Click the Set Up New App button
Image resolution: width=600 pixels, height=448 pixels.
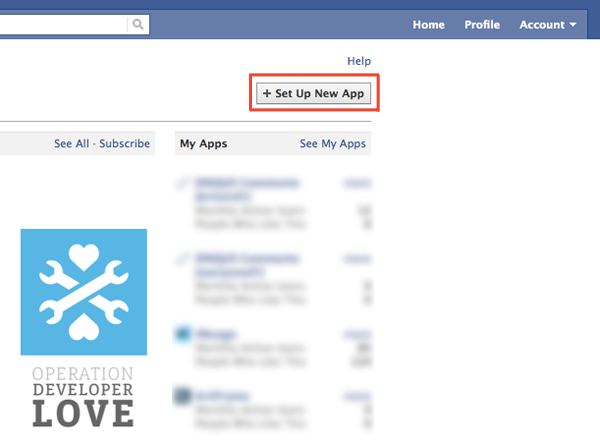tap(315, 93)
